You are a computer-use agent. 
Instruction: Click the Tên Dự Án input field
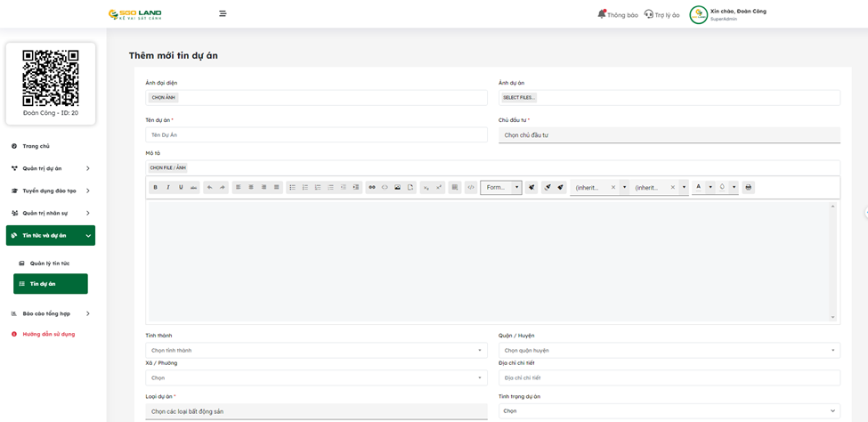pyautogui.click(x=316, y=135)
